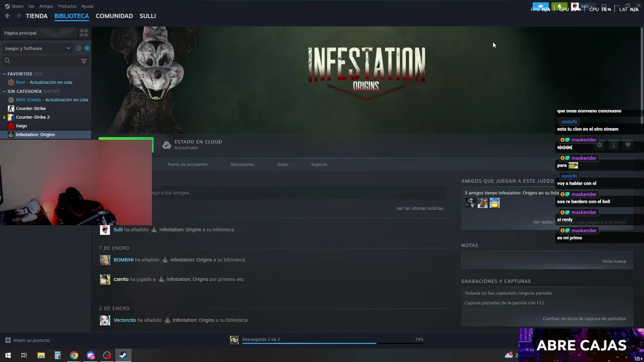
Task: Open SULLI profile tab
Action: coord(147,16)
